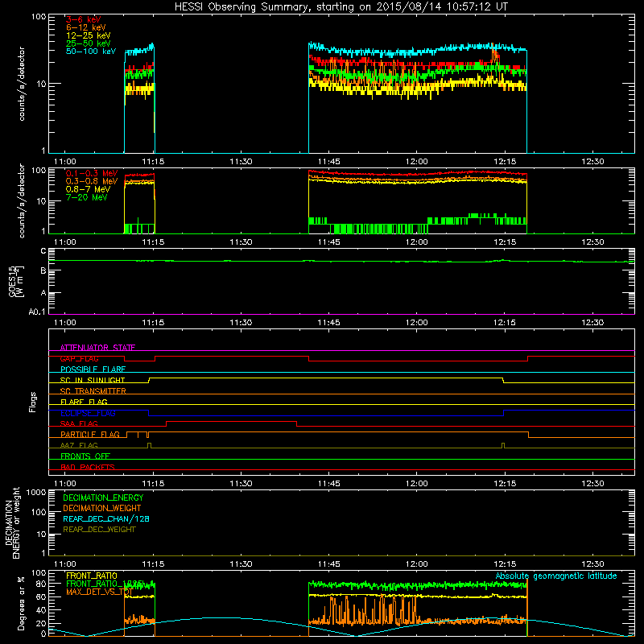Select the BAD_PACKETS flag label
Screen dimensions: 644x644
[88, 467]
